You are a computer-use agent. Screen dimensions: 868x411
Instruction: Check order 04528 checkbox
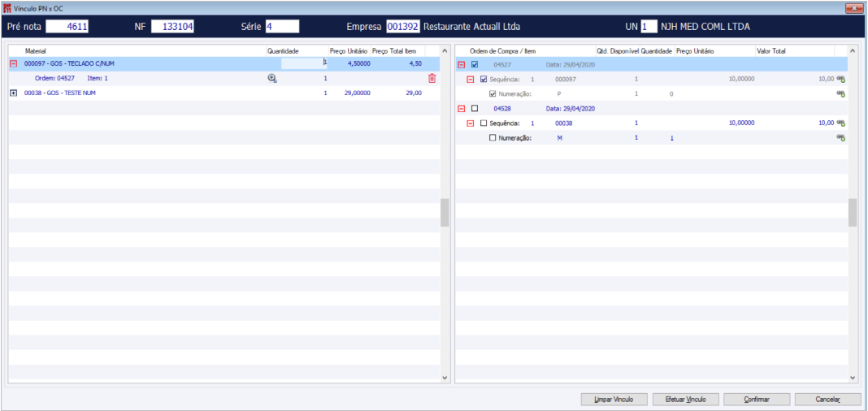click(x=475, y=108)
